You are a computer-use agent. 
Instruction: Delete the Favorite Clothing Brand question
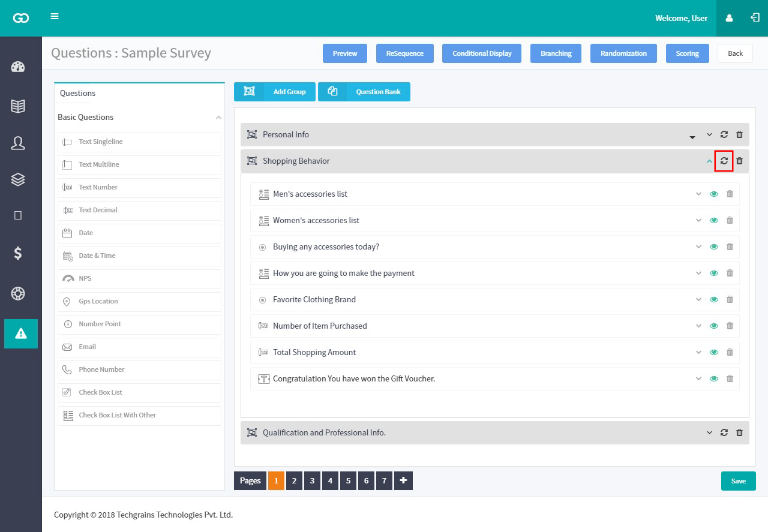730,299
